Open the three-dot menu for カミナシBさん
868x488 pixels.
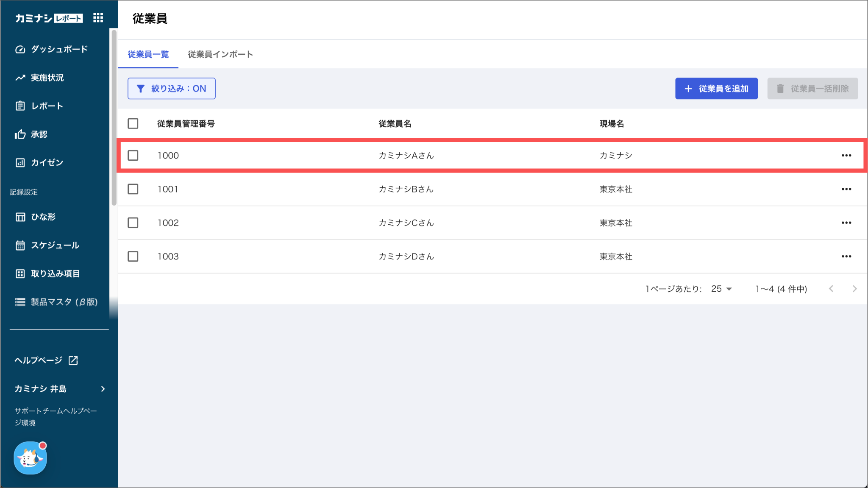click(x=846, y=189)
